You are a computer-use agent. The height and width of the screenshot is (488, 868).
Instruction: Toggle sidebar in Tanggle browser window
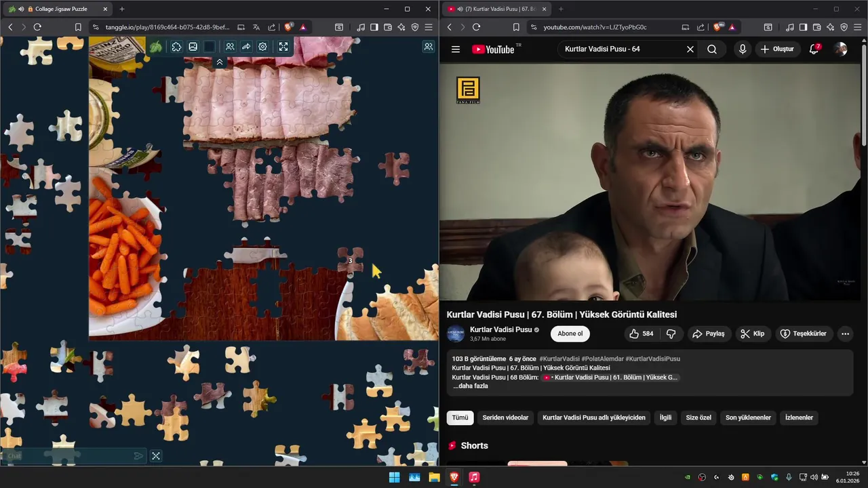(374, 27)
